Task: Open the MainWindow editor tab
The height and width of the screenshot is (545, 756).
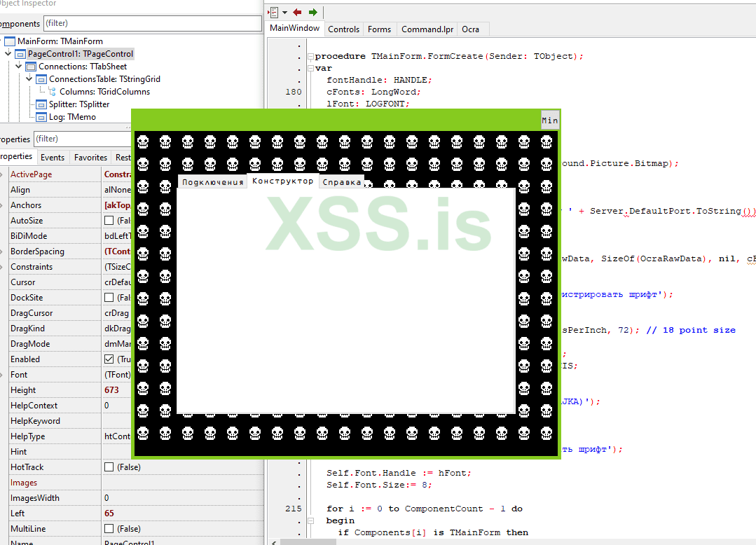Action: 294,28
